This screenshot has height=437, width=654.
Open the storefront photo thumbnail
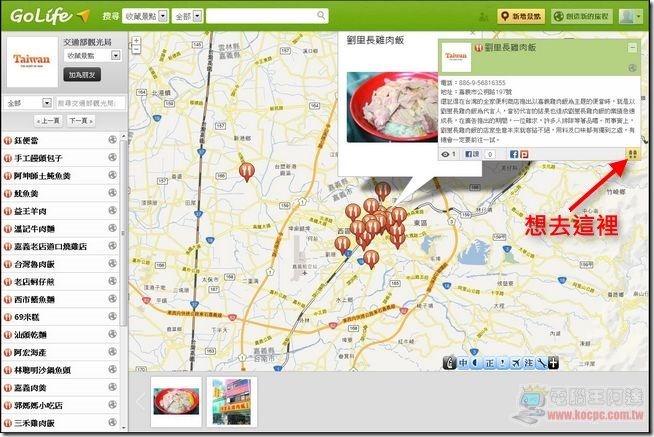tap(232, 401)
